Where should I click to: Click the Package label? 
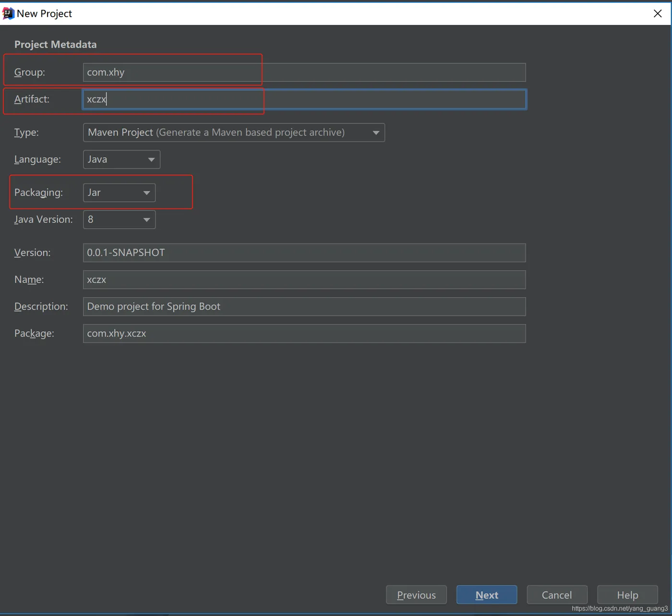(34, 333)
